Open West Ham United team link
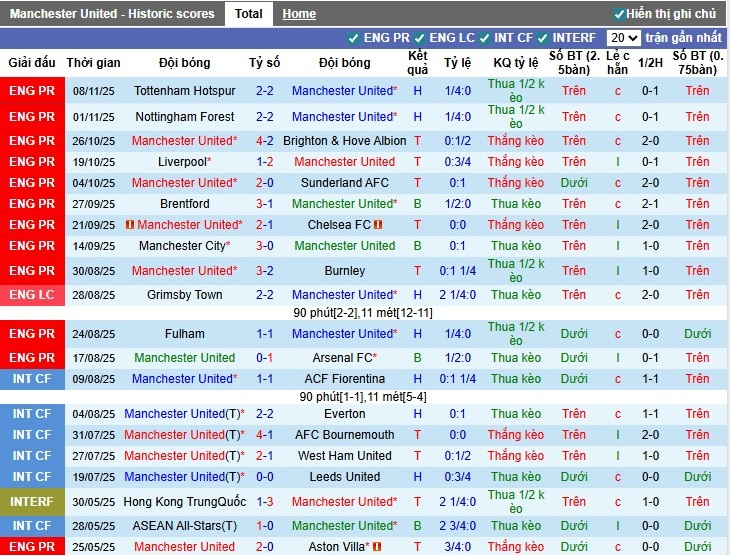Image resolution: width=730 pixels, height=556 pixels. click(x=345, y=455)
